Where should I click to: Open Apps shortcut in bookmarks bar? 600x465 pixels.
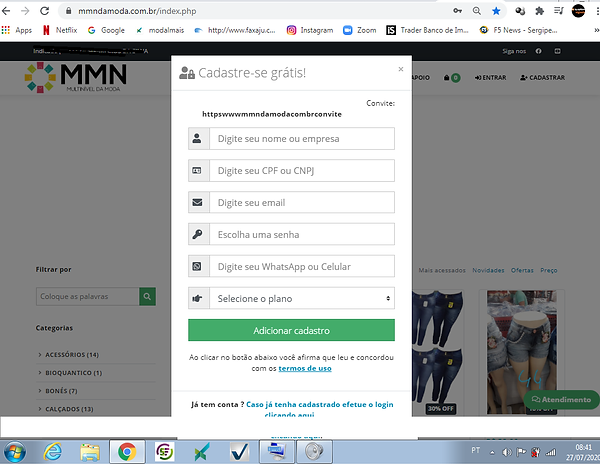(16, 30)
